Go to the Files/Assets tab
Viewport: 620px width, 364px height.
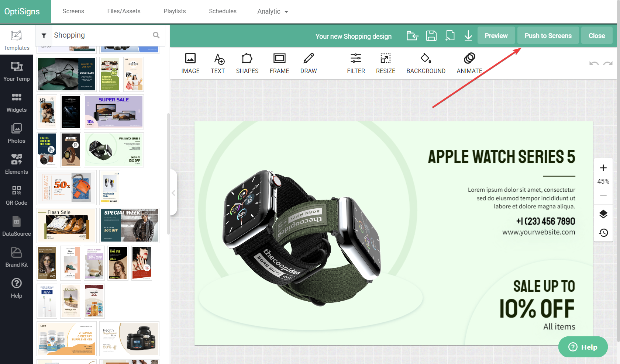point(124,11)
